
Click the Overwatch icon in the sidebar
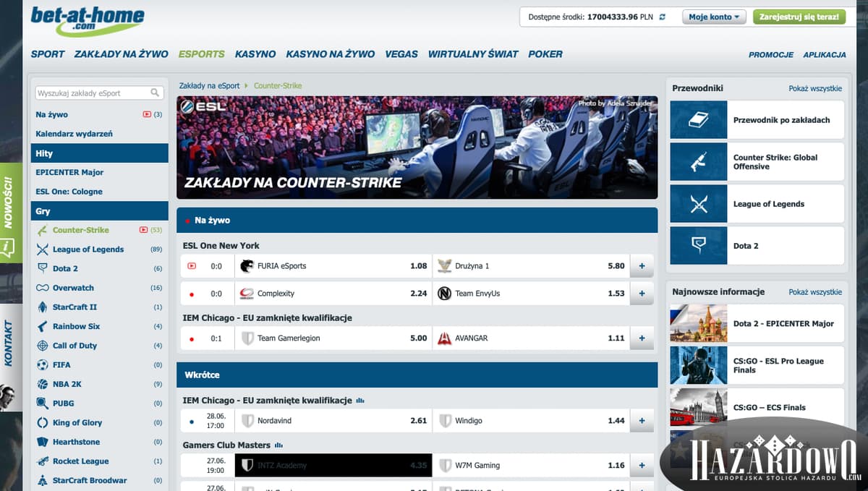tap(42, 288)
